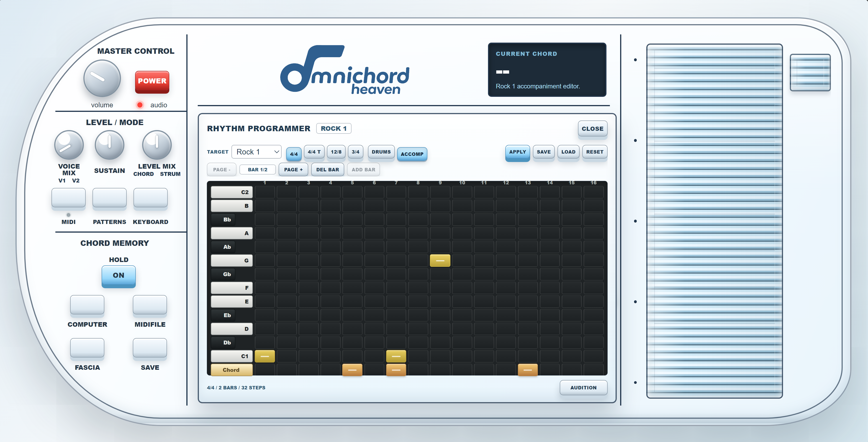Strum the large strumplate
The width and height of the screenshot is (868, 442).
coord(714,221)
